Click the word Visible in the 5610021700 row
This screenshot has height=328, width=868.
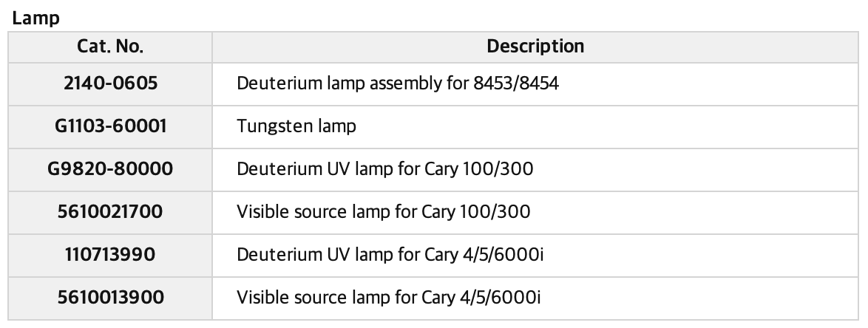(257, 212)
